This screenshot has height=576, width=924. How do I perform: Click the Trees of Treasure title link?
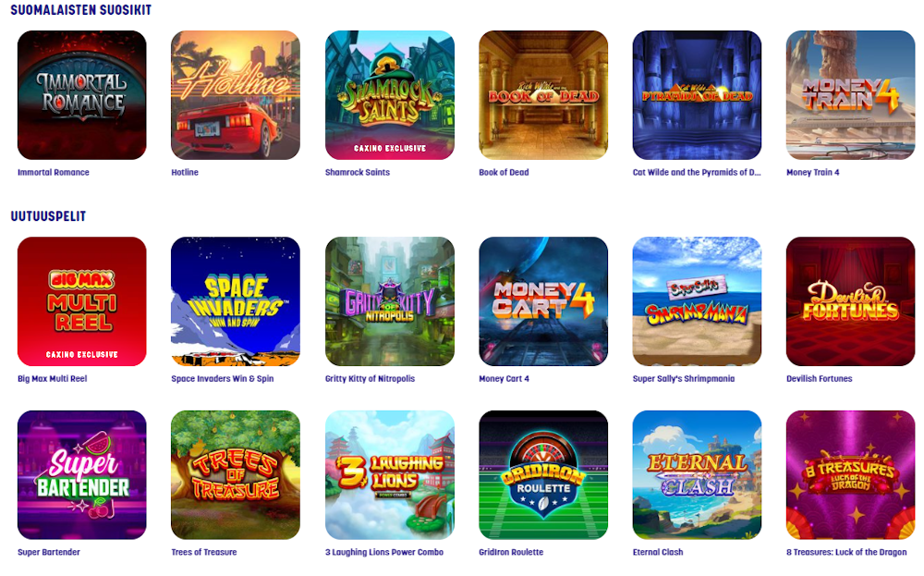204,552
